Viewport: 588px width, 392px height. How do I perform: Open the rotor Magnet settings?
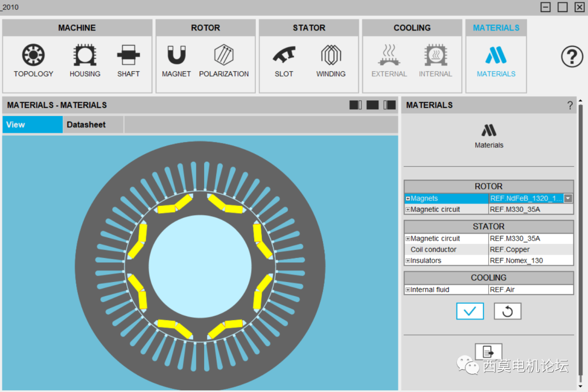pyautogui.click(x=176, y=60)
